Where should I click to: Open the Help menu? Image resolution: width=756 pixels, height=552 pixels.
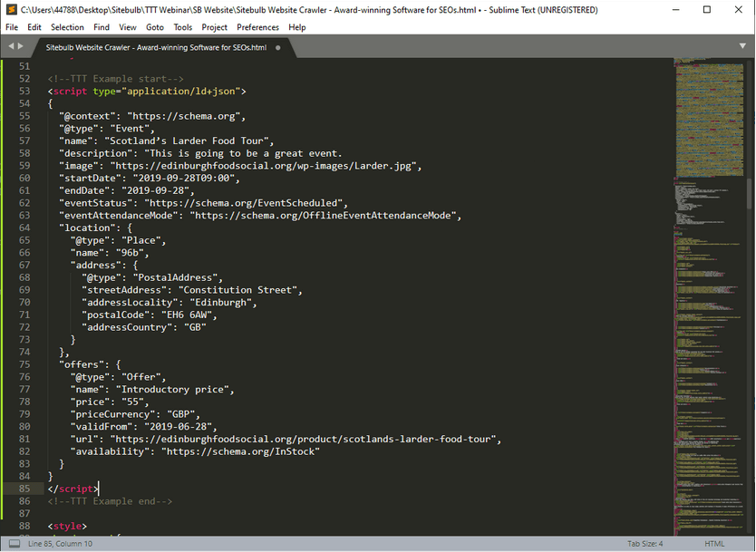coord(297,27)
